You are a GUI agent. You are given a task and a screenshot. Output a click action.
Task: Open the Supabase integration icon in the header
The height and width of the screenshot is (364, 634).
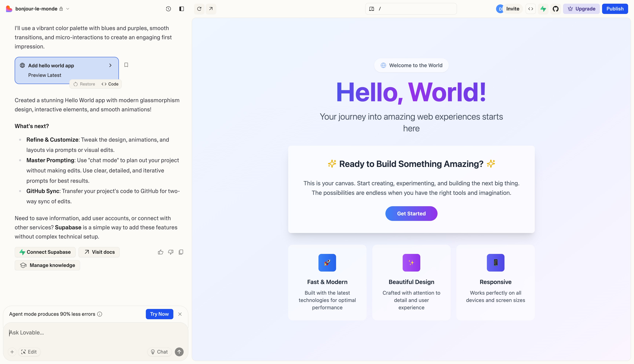point(543,9)
